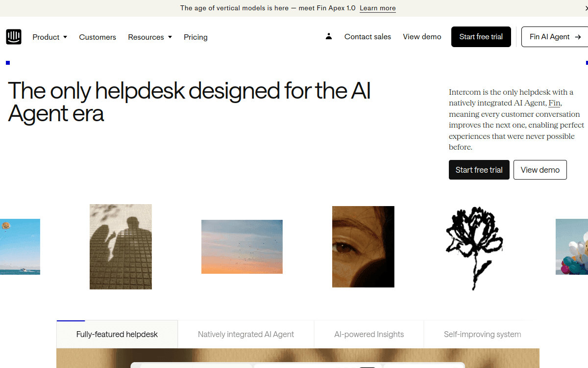588x368 pixels.
Task: Go to the Pricing page
Action: click(196, 37)
